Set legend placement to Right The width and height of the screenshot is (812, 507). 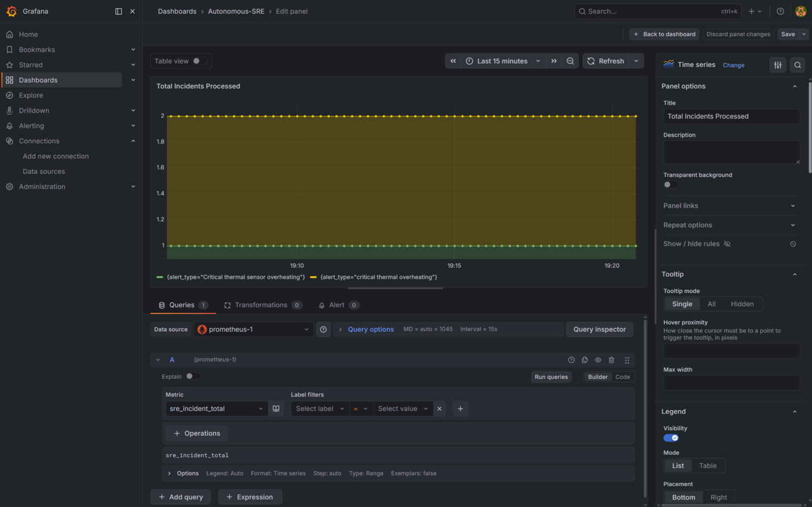[x=718, y=498]
